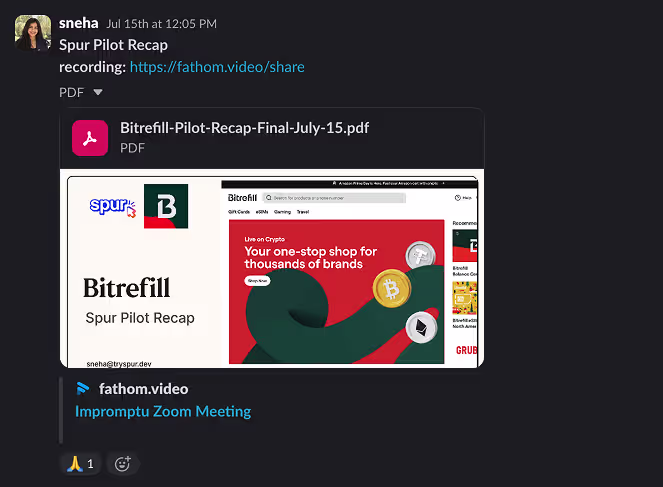Click the "recording:" message text
The image size is (663, 487).
click(92, 67)
